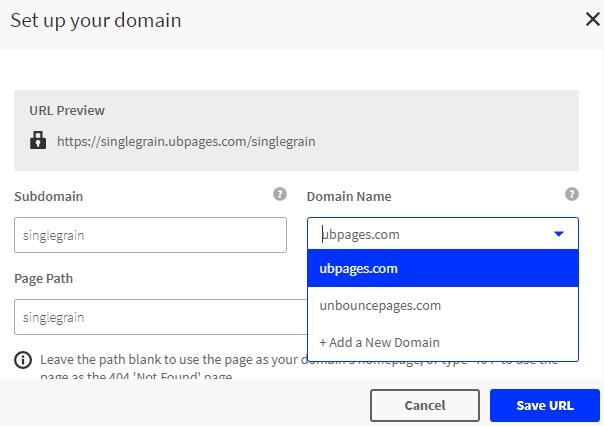Click the Domain Name combo box field

coord(430,235)
